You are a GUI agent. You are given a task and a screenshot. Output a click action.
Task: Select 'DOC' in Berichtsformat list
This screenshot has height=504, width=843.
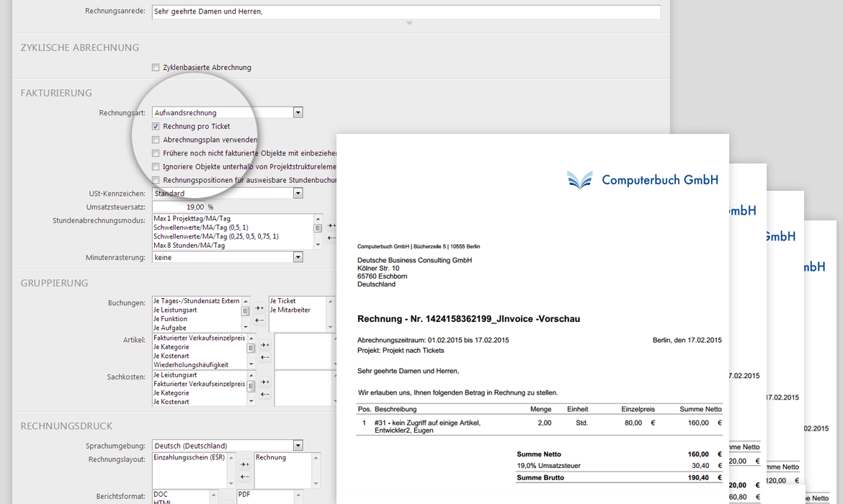[x=160, y=495]
